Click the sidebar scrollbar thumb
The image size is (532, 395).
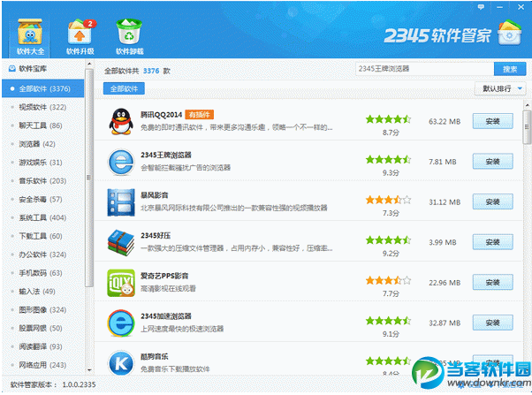(89, 178)
